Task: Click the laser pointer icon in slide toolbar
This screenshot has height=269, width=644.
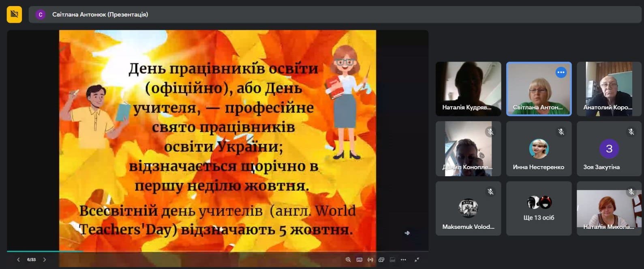Action: pyautogui.click(x=370, y=260)
